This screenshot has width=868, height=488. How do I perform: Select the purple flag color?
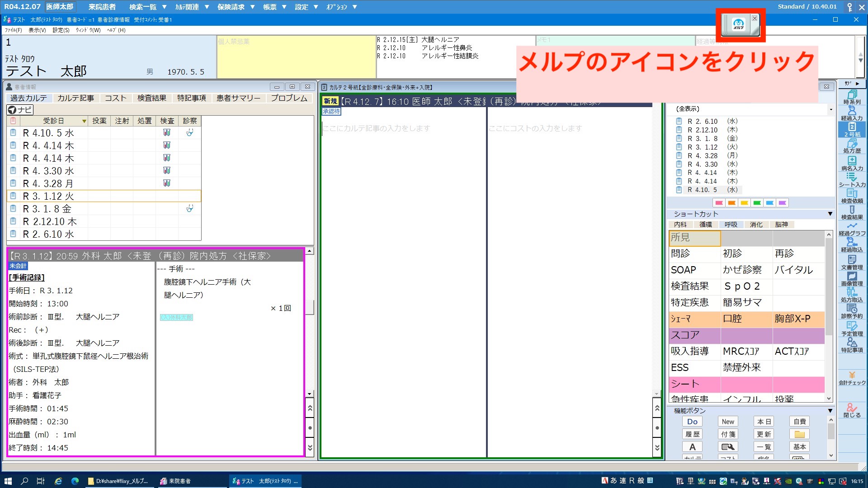point(782,203)
